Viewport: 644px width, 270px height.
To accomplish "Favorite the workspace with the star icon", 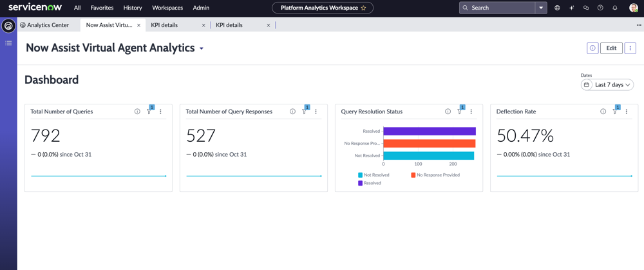I will pos(363,8).
